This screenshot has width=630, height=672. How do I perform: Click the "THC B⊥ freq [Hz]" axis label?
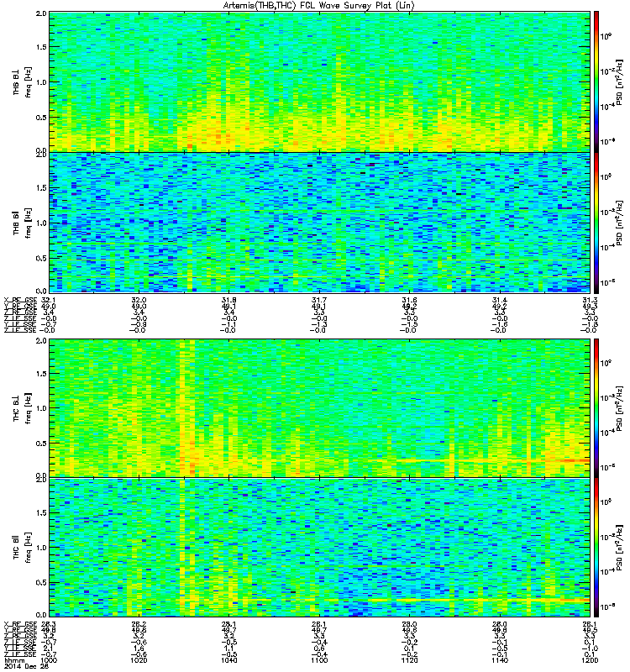23,408
